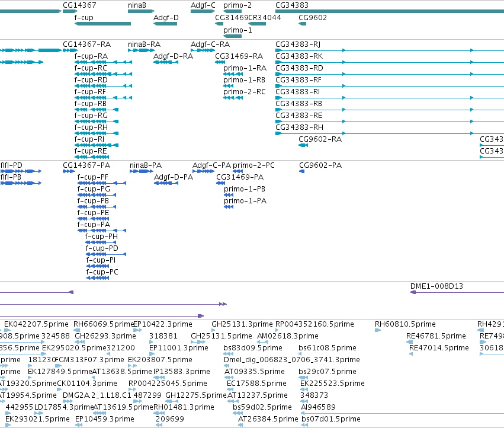The width and height of the screenshot is (504, 428).
Task: Click the primo-2 gene label
Action: (x=237, y=5)
